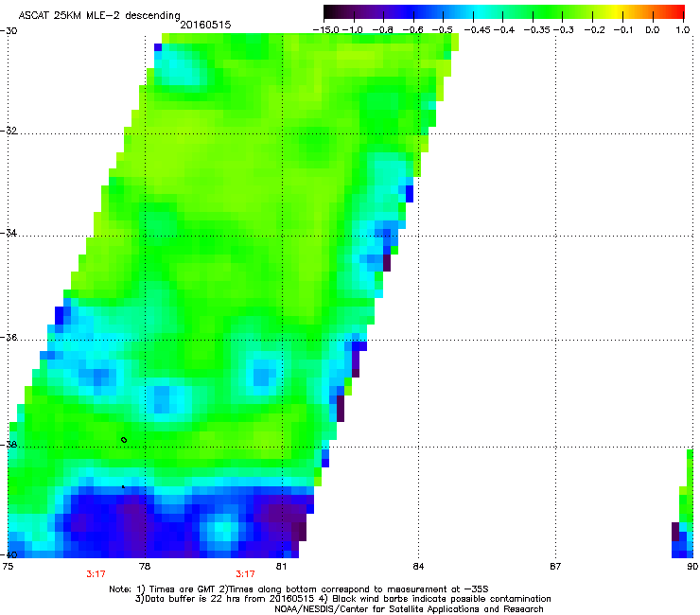Click the latitude label -32

click(x=9, y=131)
